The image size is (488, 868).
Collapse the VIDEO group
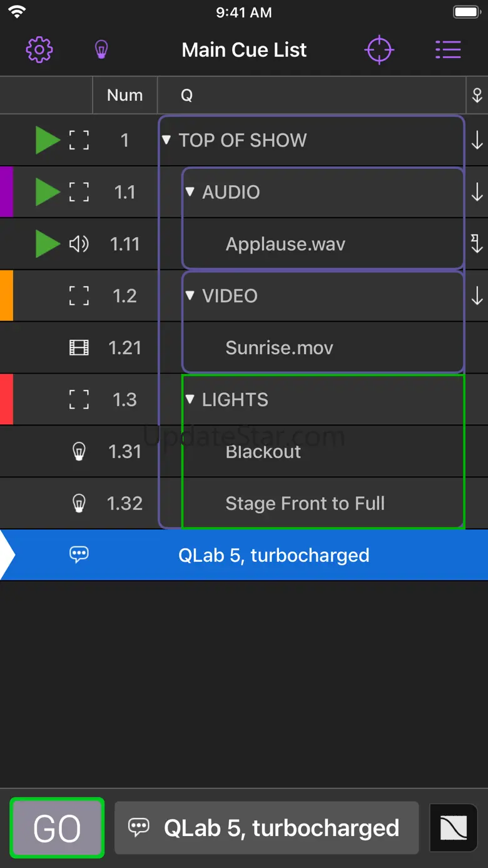coord(190,295)
